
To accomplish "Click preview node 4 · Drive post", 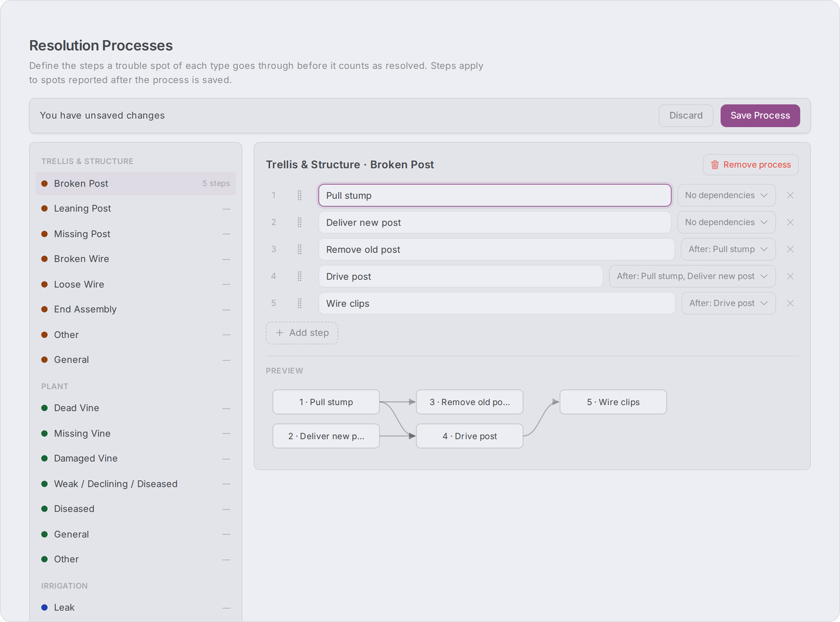I will [x=470, y=436].
